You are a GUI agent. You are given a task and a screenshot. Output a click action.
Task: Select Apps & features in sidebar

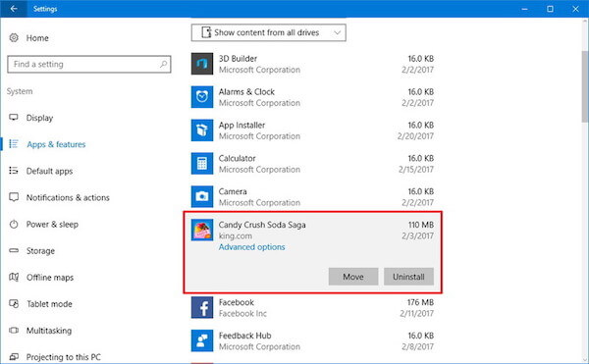point(56,144)
